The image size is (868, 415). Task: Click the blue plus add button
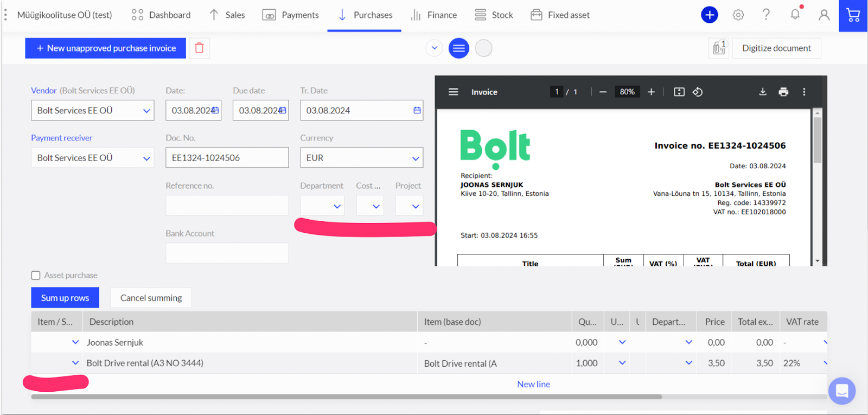click(x=709, y=15)
